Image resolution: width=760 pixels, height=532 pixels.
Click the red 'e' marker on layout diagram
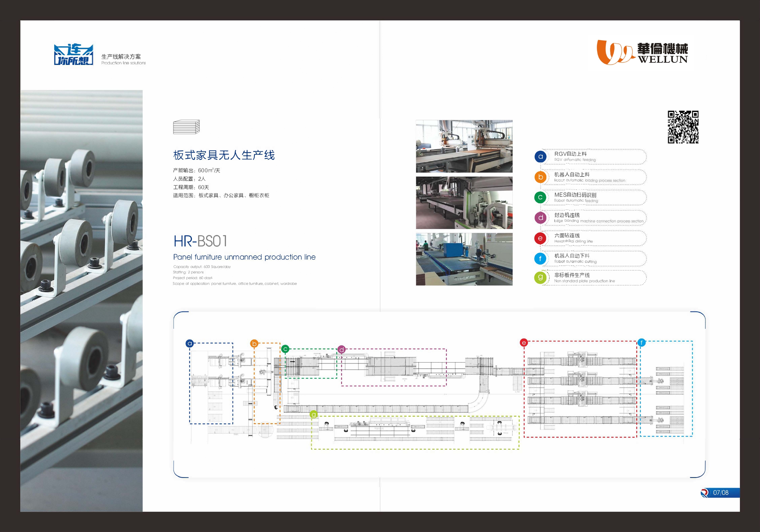[524, 343]
